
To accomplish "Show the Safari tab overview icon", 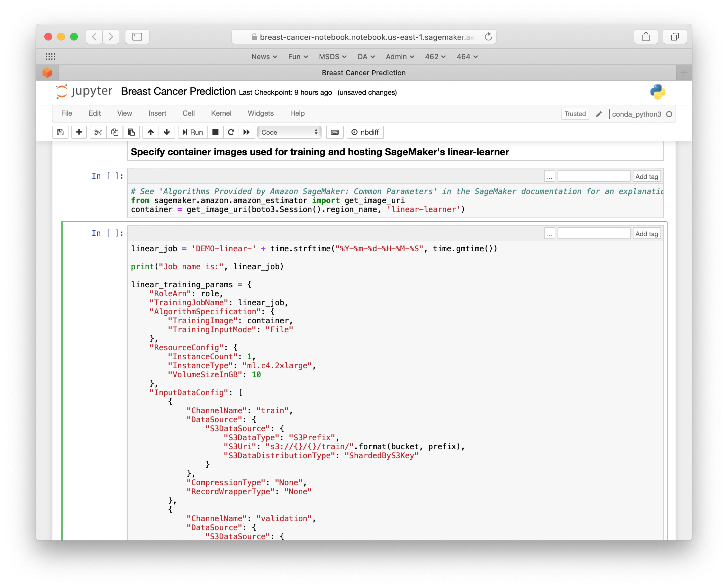I will click(675, 37).
